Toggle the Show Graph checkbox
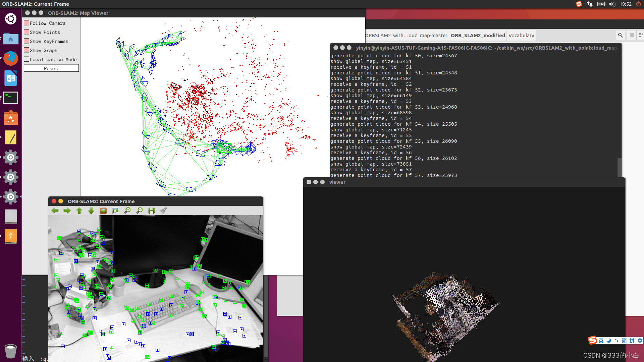644x362 pixels. (26, 50)
